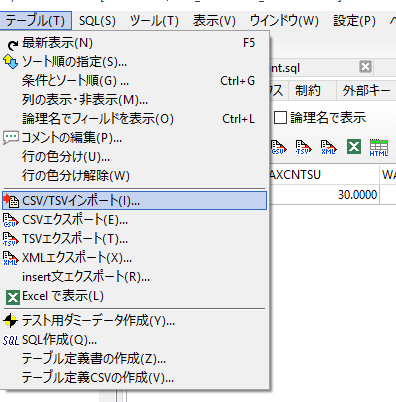The width and height of the screenshot is (396, 402).
Task: Open the ツール(T) menu
Action: (154, 21)
